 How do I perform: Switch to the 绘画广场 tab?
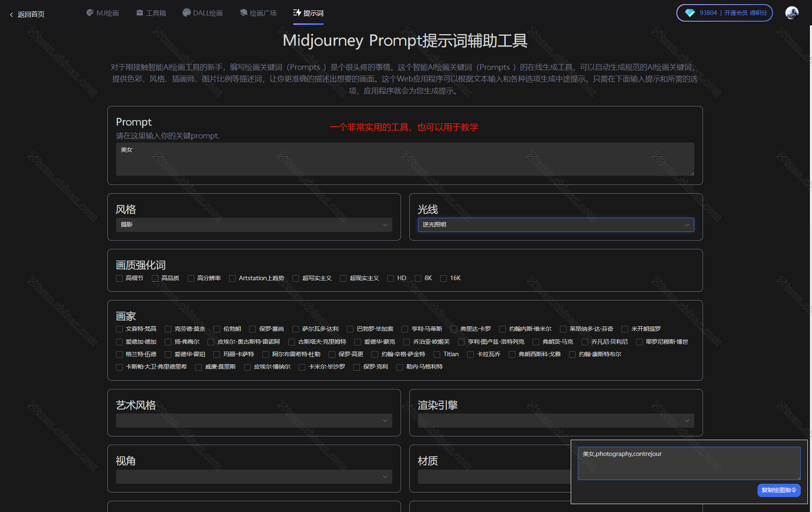[x=258, y=13]
